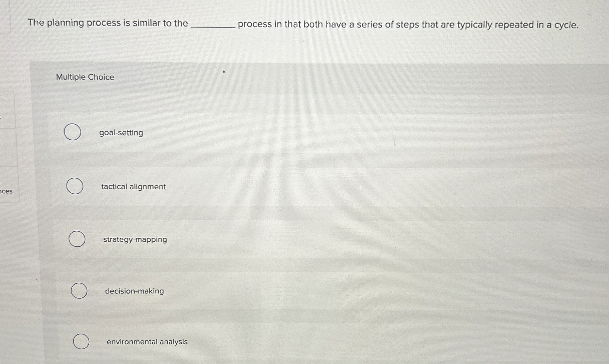
Task: Select the goal-setting radio button
Action: pyautogui.click(x=72, y=132)
